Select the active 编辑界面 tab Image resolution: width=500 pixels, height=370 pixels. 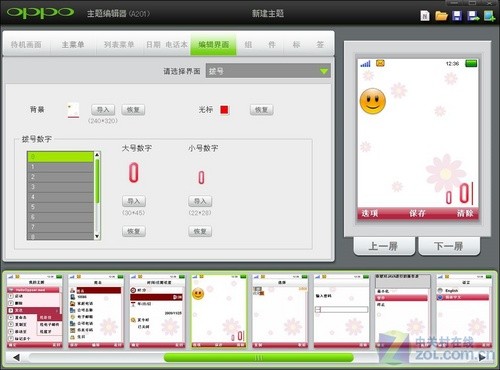coord(214,45)
